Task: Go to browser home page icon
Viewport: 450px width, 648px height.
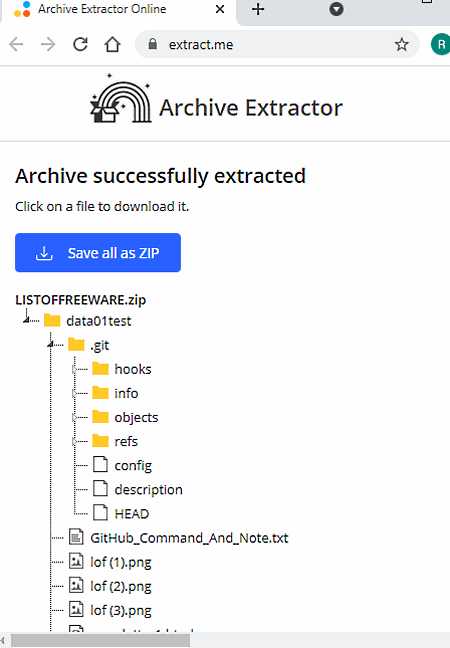Action: (112, 44)
